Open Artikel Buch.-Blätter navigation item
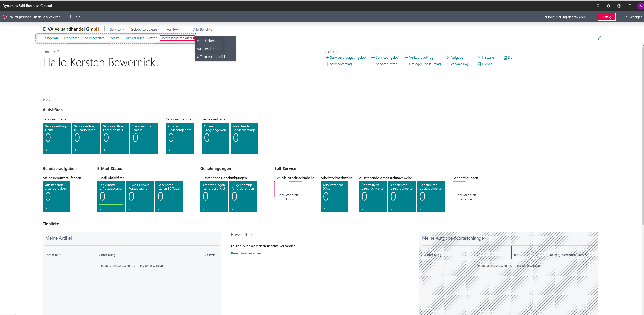The width and height of the screenshot is (644, 315). click(x=141, y=38)
